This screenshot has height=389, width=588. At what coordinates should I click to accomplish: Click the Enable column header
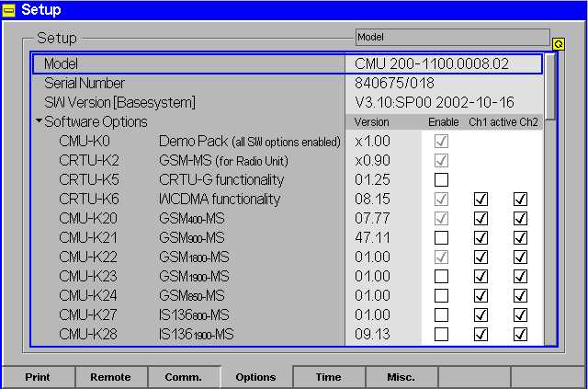(x=444, y=122)
